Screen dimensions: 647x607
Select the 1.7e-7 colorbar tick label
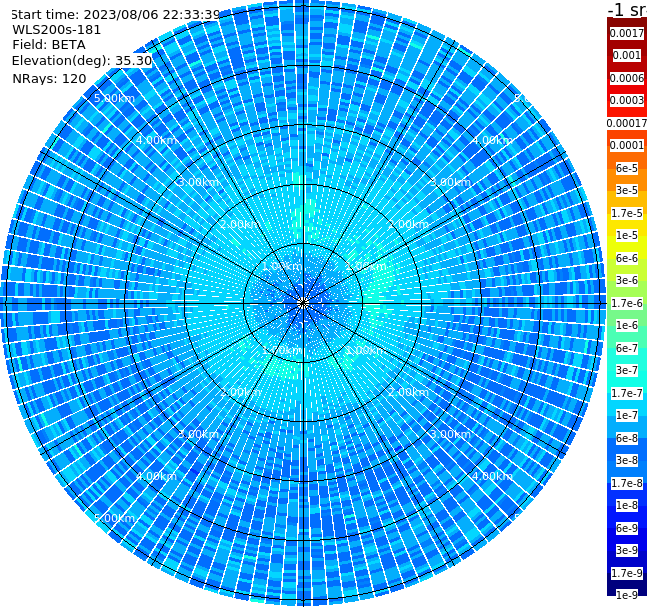coord(627,393)
